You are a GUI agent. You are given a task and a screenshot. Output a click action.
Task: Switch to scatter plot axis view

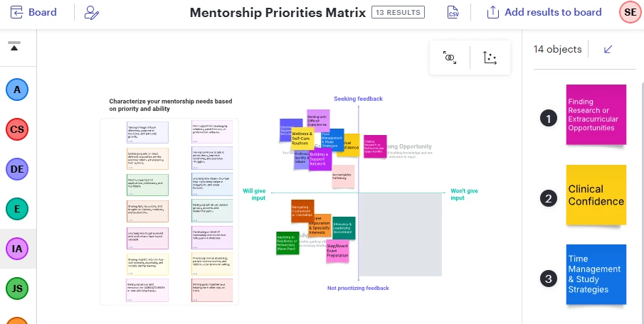pos(490,58)
